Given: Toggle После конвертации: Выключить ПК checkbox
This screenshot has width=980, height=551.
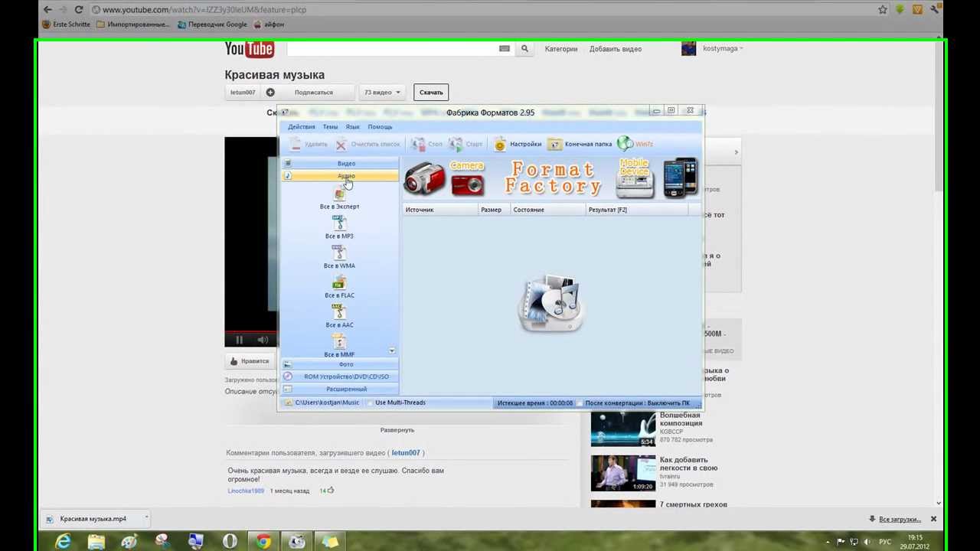Looking at the screenshot, I should (580, 403).
